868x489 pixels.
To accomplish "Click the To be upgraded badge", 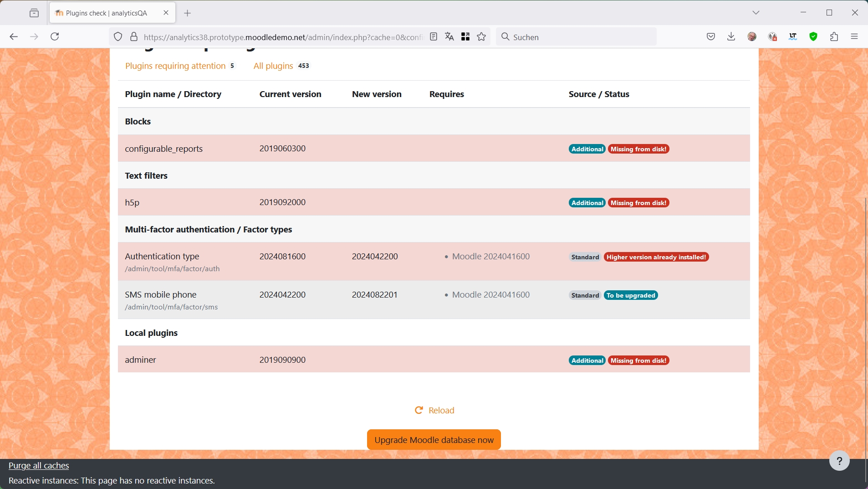I will [631, 295].
